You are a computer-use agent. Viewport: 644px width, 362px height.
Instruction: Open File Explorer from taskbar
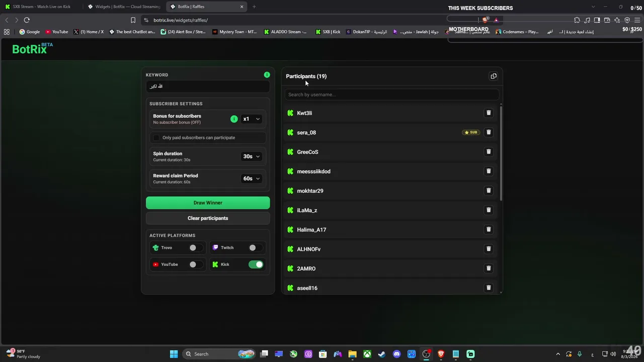pyautogui.click(x=352, y=354)
